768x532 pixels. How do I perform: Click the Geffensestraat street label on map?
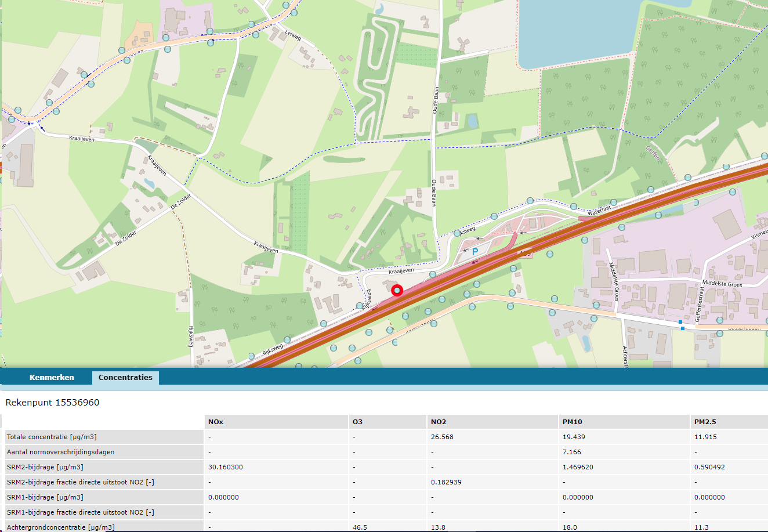pos(698,305)
